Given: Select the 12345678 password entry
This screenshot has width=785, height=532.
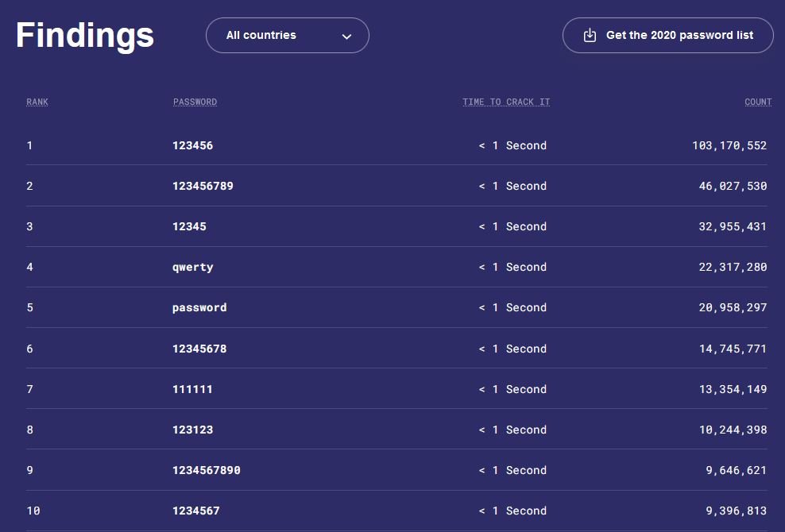Looking at the screenshot, I should (199, 349).
